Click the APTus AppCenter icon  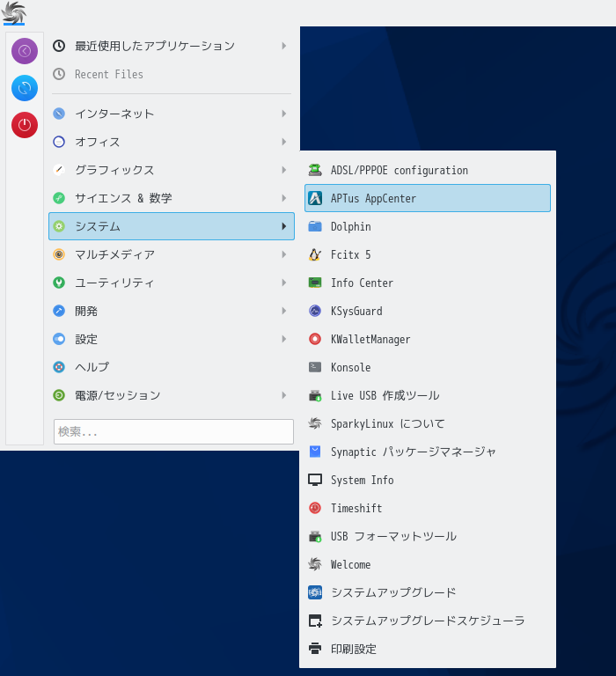[x=315, y=198]
